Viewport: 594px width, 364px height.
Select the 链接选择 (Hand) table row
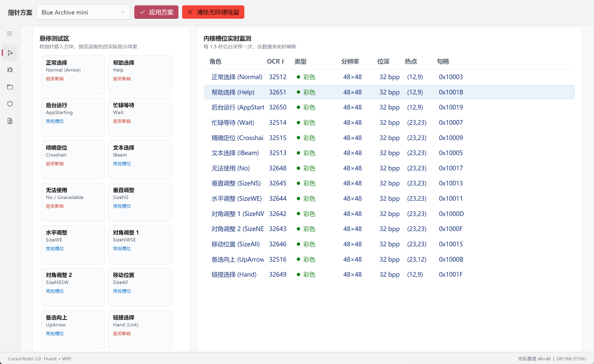pyautogui.click(x=389, y=274)
